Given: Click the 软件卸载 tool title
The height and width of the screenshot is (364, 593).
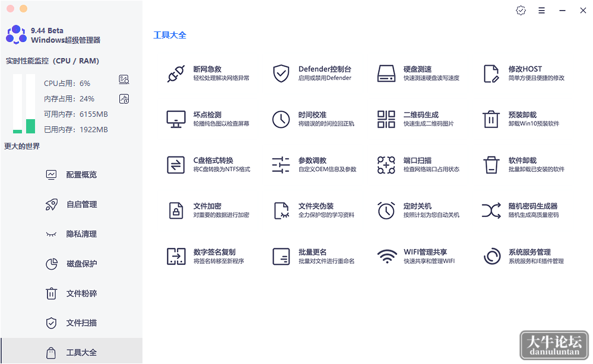Looking at the screenshot, I should coord(522,161).
